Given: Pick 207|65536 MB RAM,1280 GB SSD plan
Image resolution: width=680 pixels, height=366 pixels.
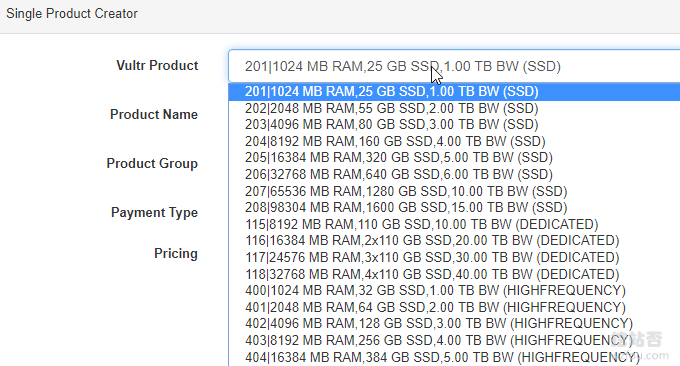Looking at the screenshot, I should [x=454, y=191].
